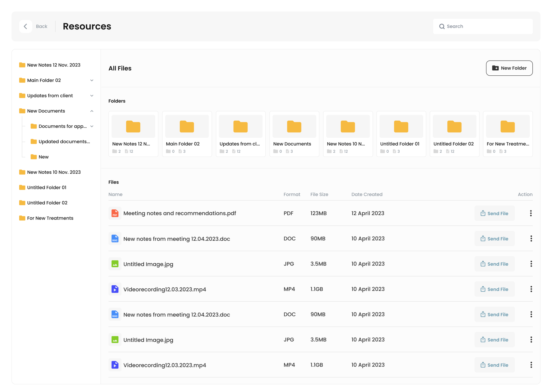Open the three-dot menu for Untitled Image.jpg
This screenshot has width=552, height=392.
(x=531, y=264)
